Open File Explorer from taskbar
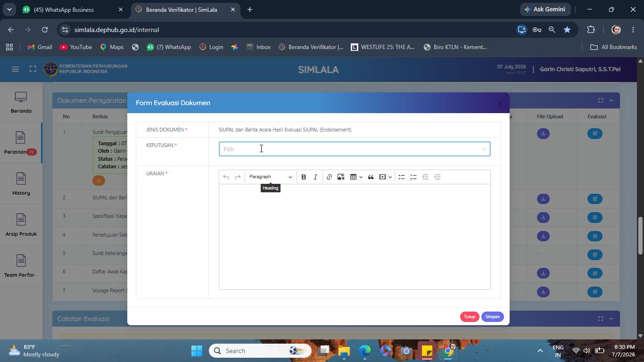 [344, 351]
